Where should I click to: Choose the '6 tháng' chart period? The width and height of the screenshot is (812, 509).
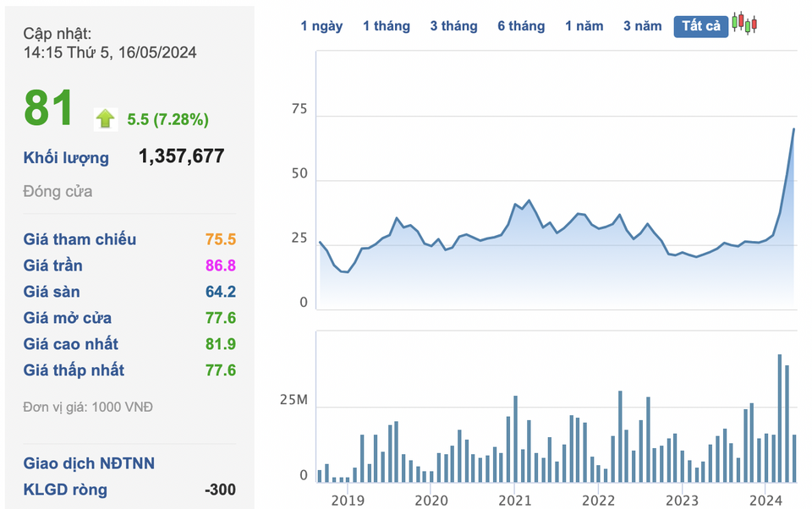pyautogui.click(x=521, y=26)
